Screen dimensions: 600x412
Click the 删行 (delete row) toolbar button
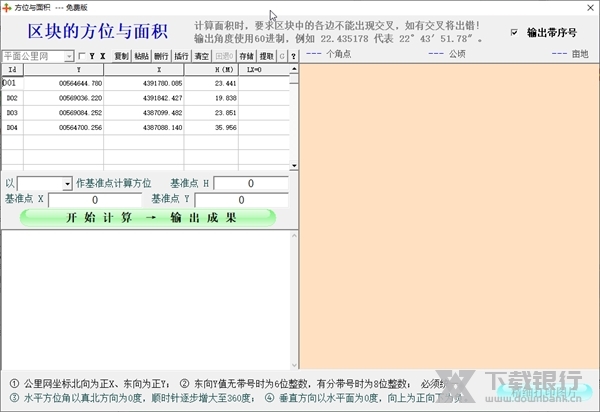pos(161,56)
